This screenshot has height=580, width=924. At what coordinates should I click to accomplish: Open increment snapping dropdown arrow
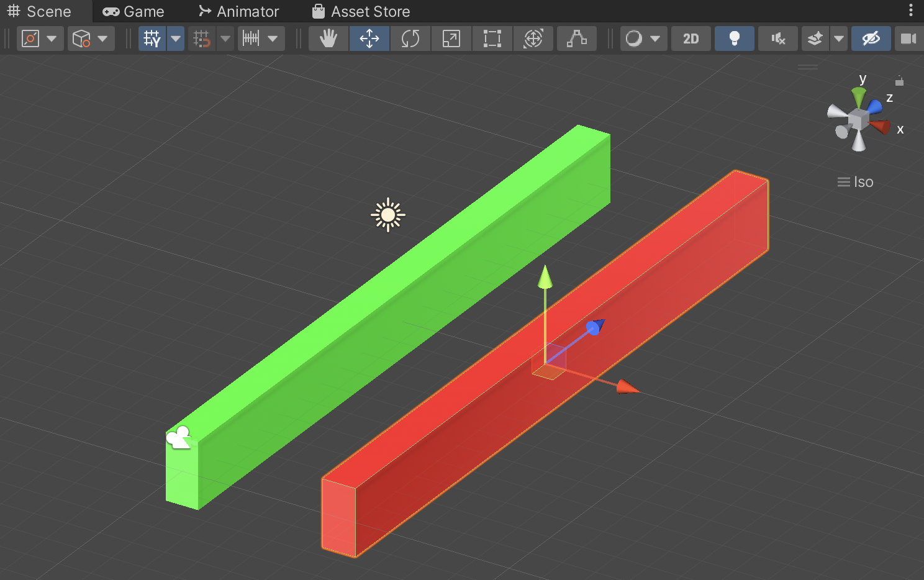pyautogui.click(x=273, y=39)
